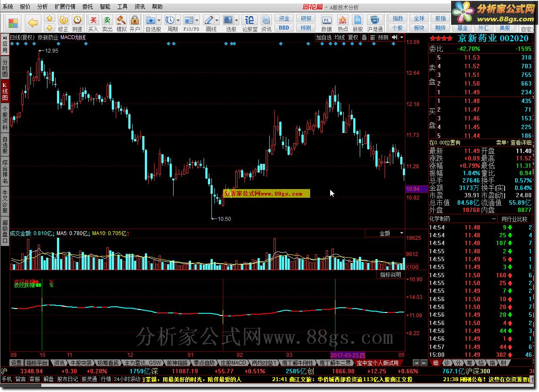Click the 加自选 button

click(x=324, y=37)
